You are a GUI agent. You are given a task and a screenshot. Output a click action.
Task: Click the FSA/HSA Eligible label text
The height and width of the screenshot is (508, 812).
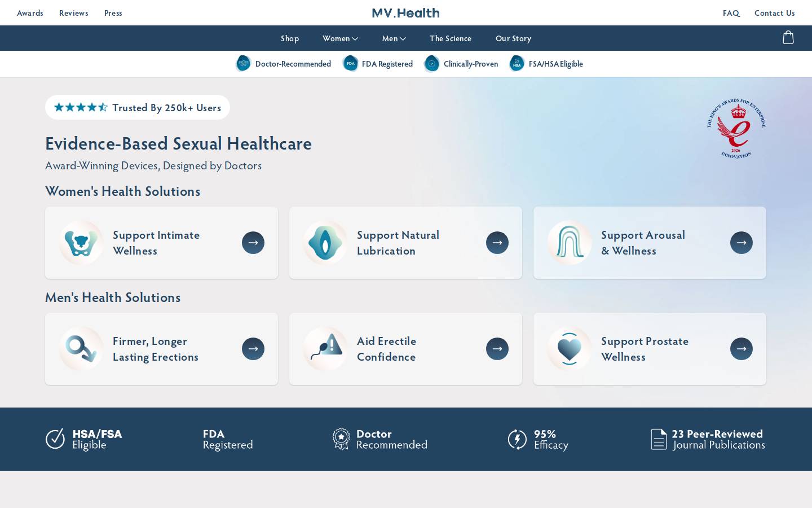click(x=556, y=64)
